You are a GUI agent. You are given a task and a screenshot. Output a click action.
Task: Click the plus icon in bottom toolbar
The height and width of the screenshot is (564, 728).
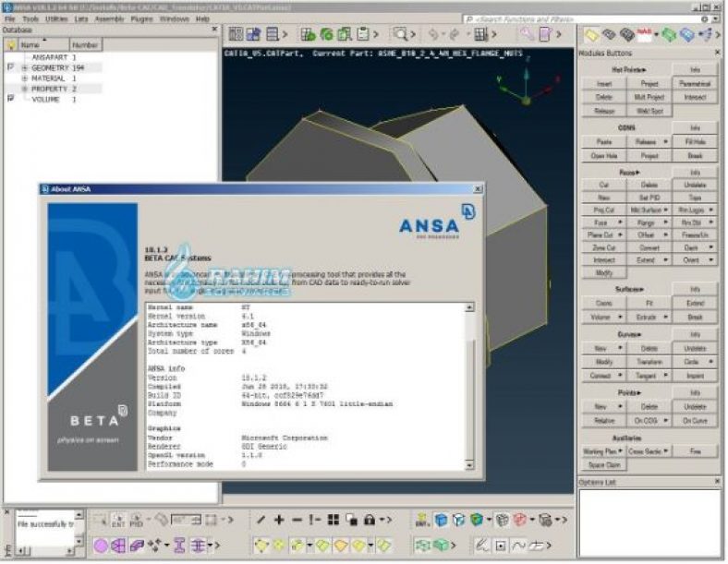(279, 520)
